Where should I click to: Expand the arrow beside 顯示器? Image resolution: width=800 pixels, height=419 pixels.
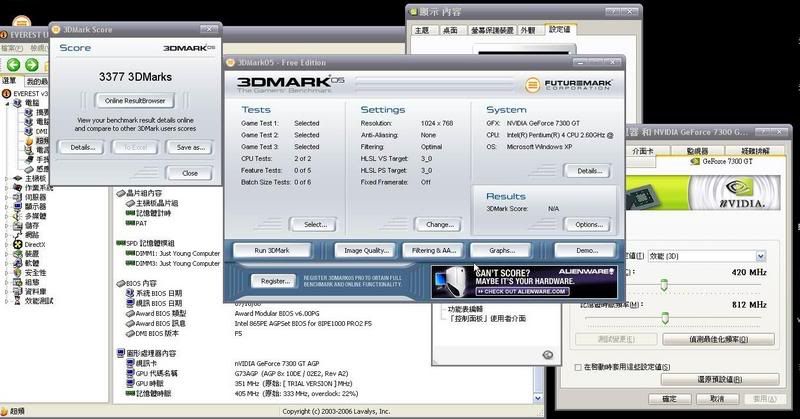pos(7,207)
